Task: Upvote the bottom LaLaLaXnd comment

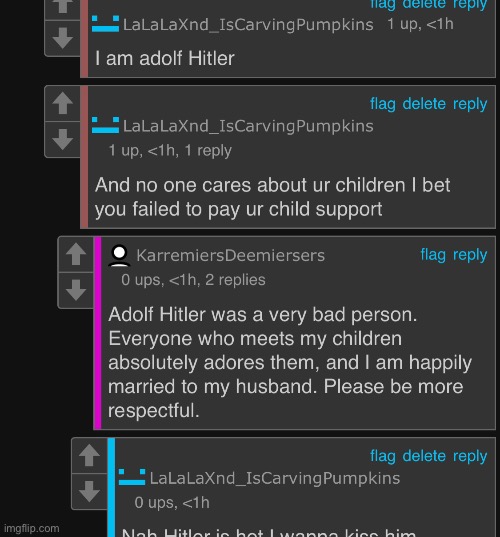Action: tap(89, 455)
